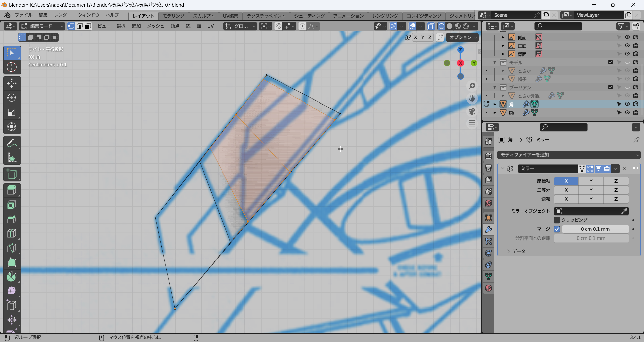Choose the 3D Cursor tool
The width and height of the screenshot is (644, 342).
pyautogui.click(x=12, y=67)
